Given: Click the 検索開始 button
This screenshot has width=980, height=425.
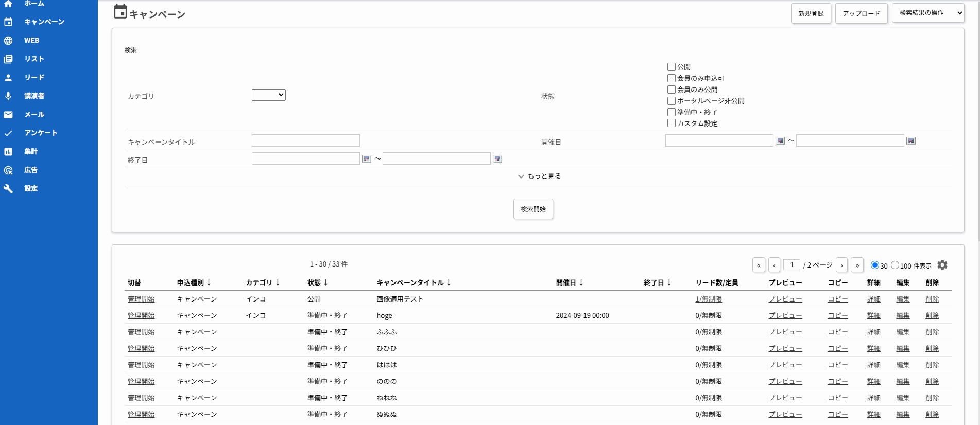Looking at the screenshot, I should pos(533,209).
